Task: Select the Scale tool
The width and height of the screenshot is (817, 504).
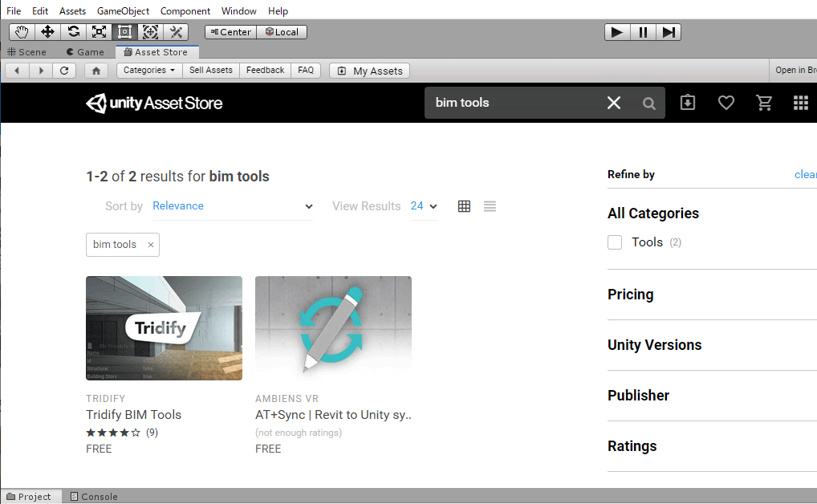Action: click(x=99, y=32)
